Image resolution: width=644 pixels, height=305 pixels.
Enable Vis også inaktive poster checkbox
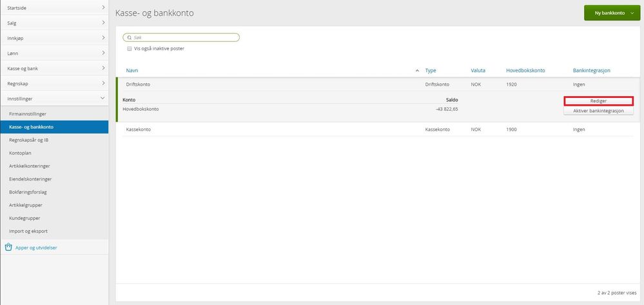[130, 48]
